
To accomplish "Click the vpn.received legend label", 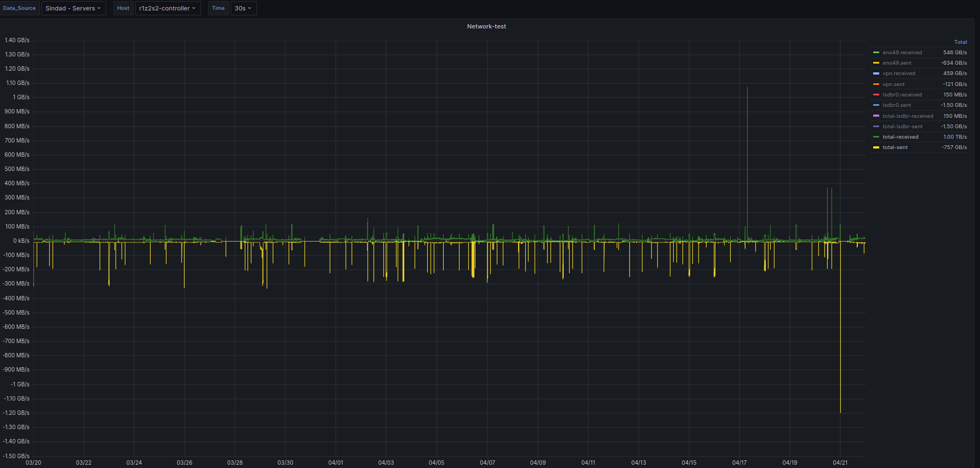I will click(x=898, y=73).
